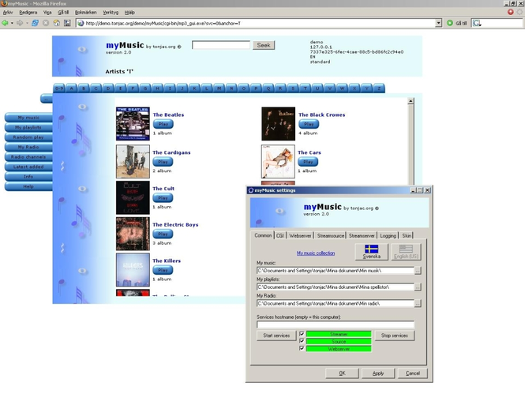Click the browser Home icon
This screenshot has height=420, width=525.
tap(57, 23)
